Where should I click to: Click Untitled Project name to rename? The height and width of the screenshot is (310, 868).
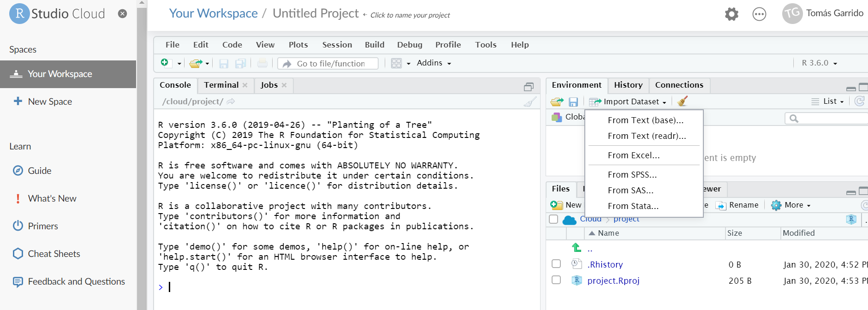coord(315,13)
